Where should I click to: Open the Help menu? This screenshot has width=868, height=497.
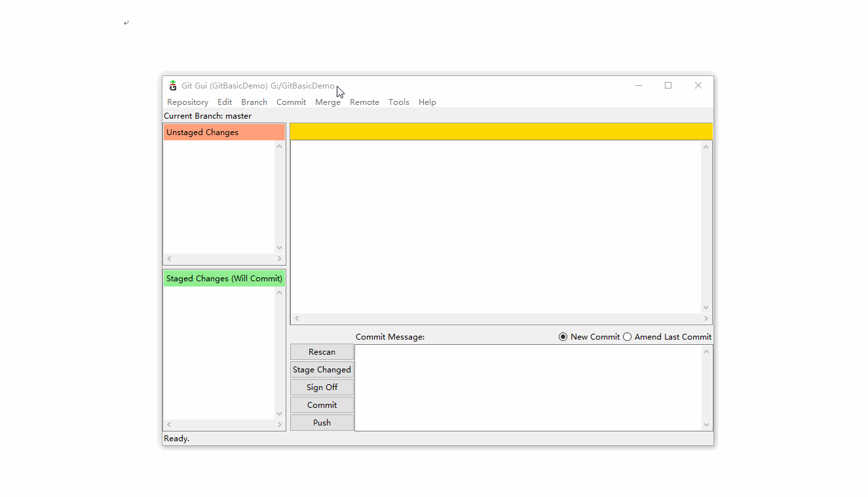click(427, 102)
